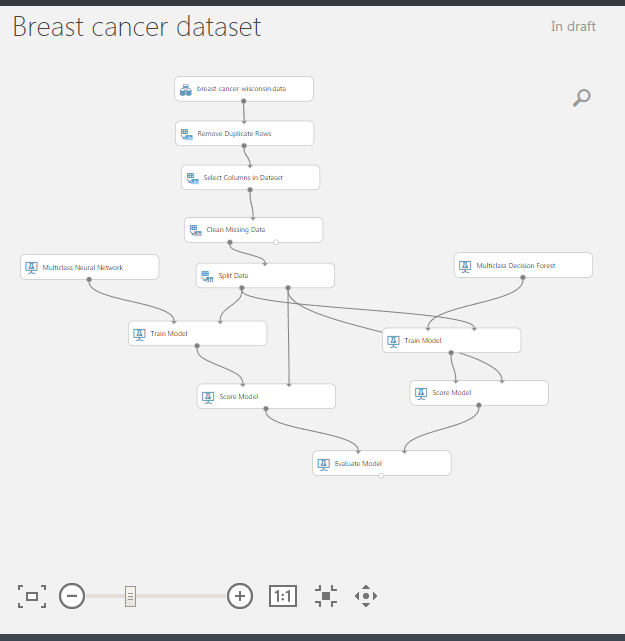Select the Split Data module
Image resolution: width=625 pixels, height=641 pixels.
click(x=265, y=276)
